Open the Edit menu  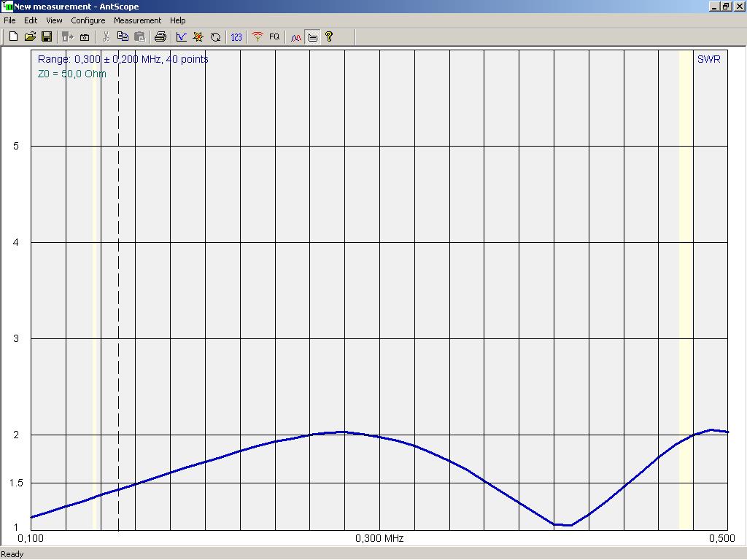pyautogui.click(x=31, y=20)
